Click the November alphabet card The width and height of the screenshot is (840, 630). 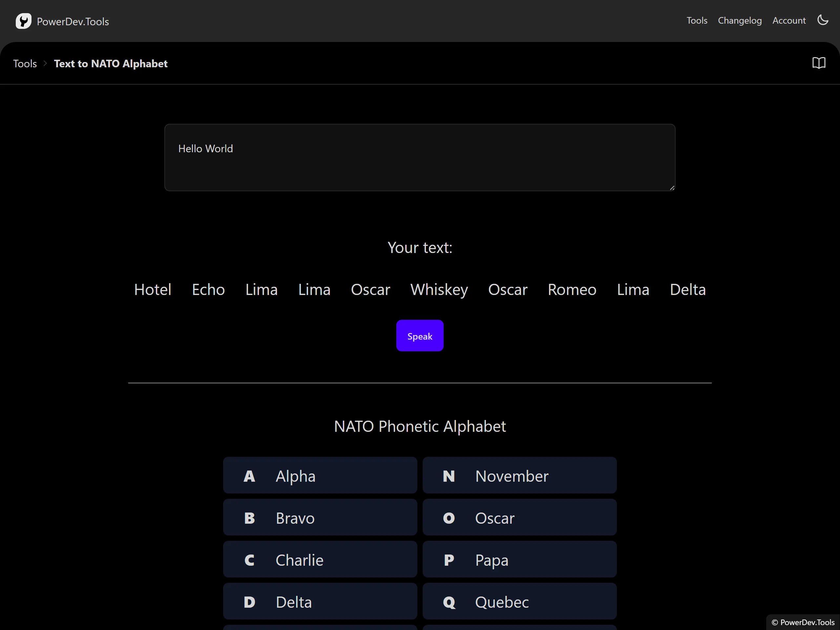[x=519, y=475]
